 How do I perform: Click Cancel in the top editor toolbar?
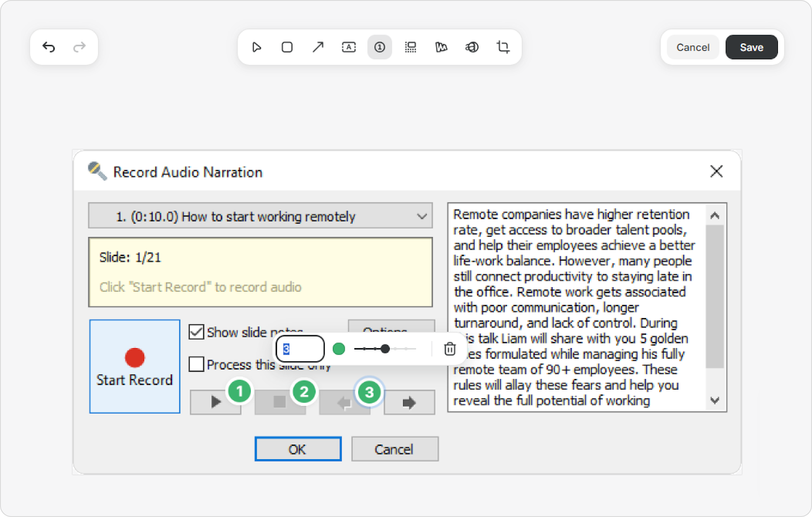click(x=693, y=47)
